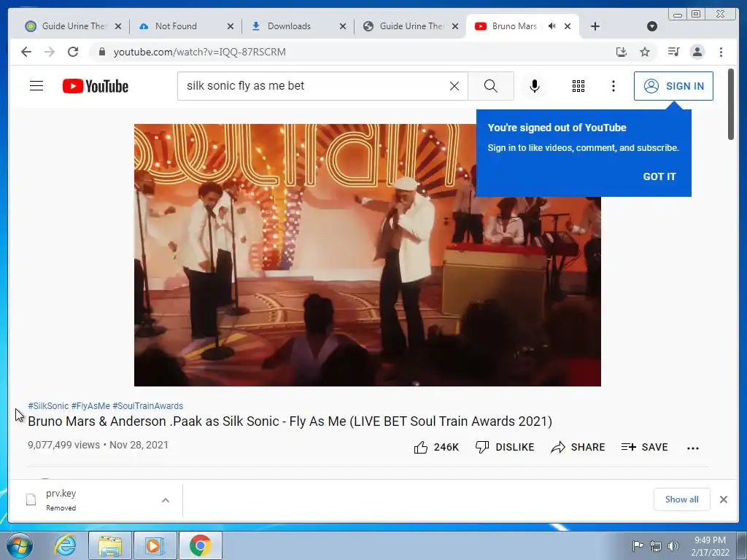
Task: Click the video title text
Action: click(x=290, y=421)
